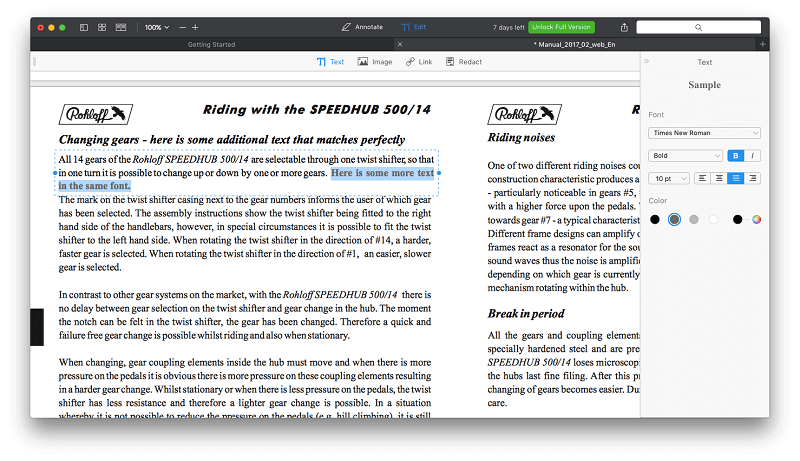Collapse the right Text sidebar arrows
Image resolution: width=800 pixels, height=461 pixels.
[x=646, y=61]
